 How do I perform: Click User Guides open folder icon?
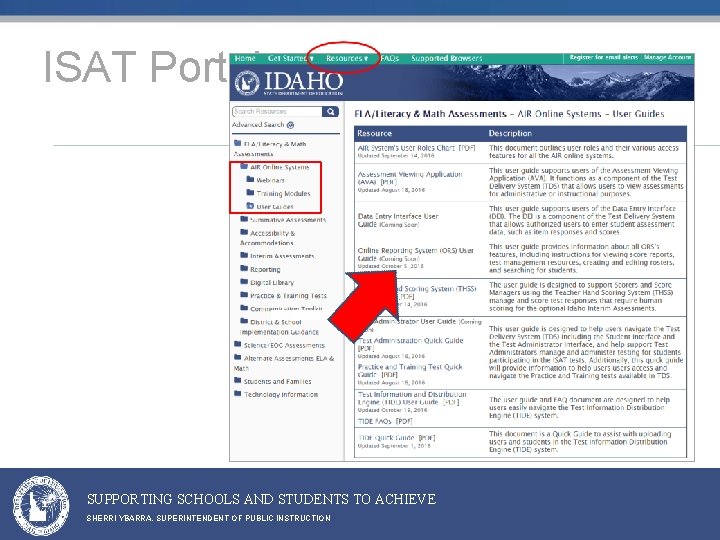[250, 206]
